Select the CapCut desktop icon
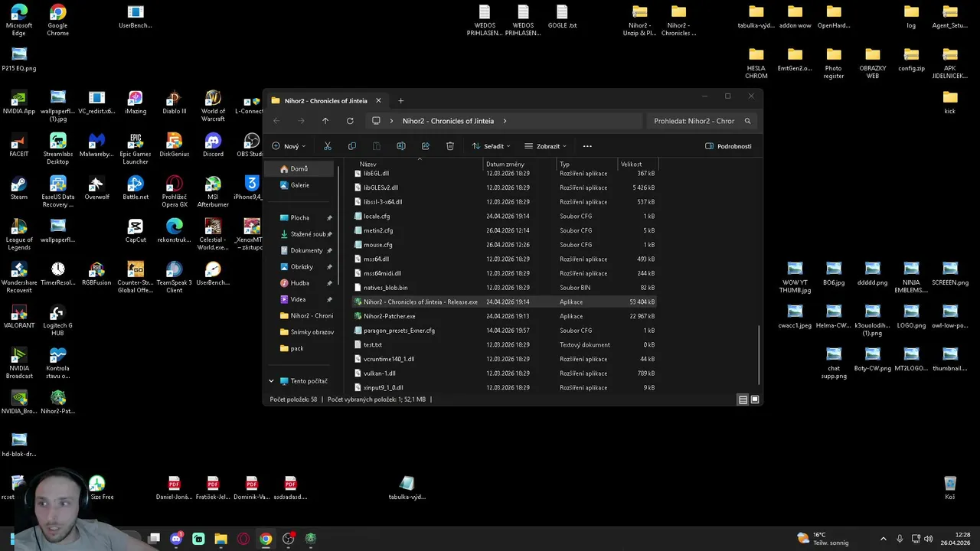980x551 pixels. tap(136, 230)
